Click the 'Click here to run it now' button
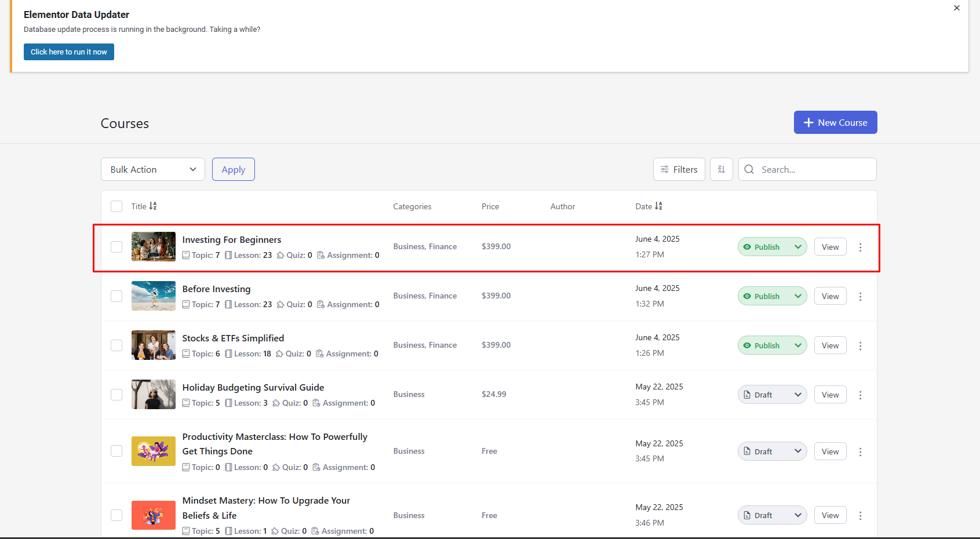This screenshot has width=980, height=539. click(69, 52)
